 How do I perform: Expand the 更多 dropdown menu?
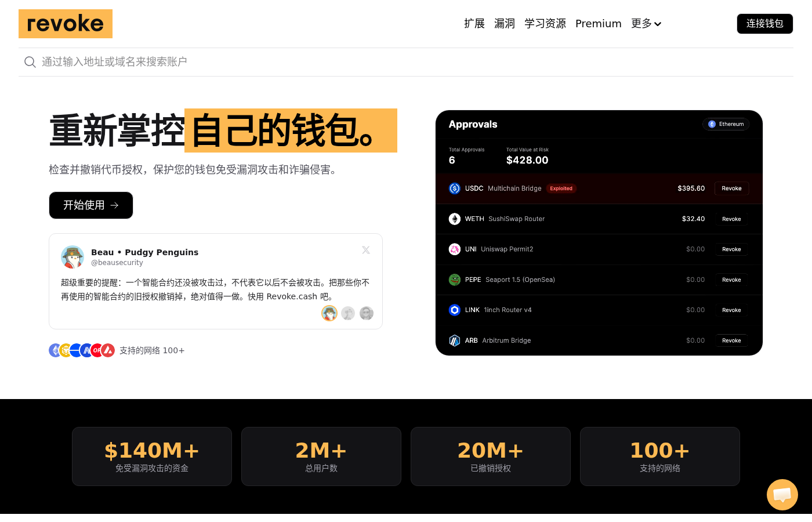(646, 24)
